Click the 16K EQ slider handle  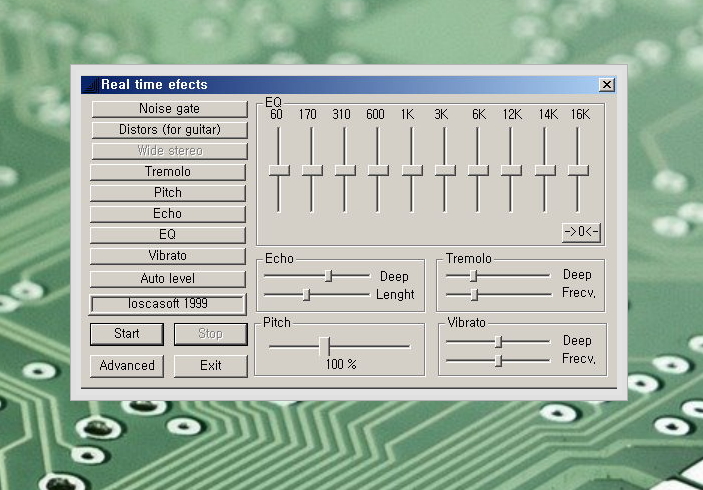[578, 170]
